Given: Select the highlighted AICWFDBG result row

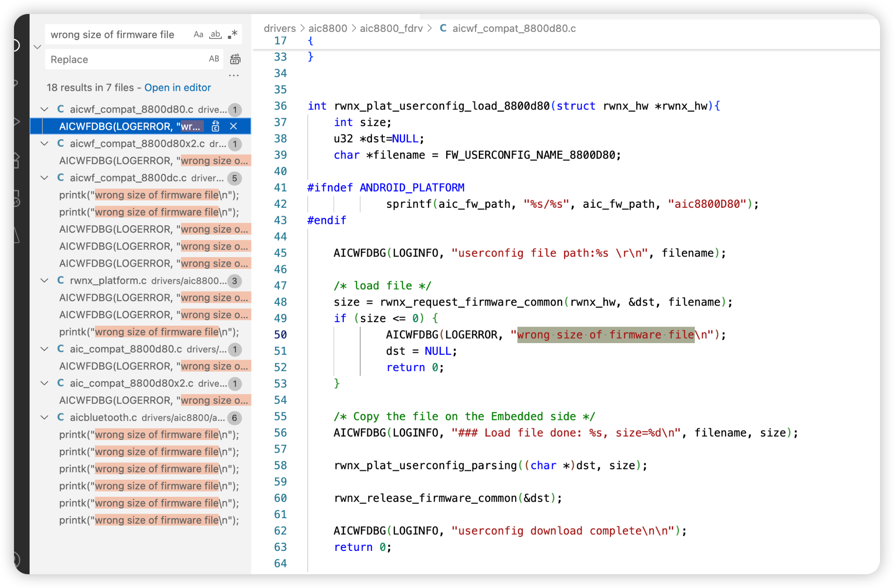Looking at the screenshot, I should point(141,126).
